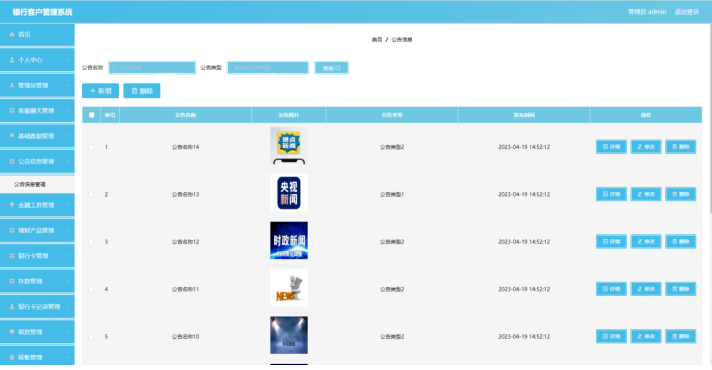712x370 pixels.
Task: Click the 退出登录 logout link
Action: (687, 12)
